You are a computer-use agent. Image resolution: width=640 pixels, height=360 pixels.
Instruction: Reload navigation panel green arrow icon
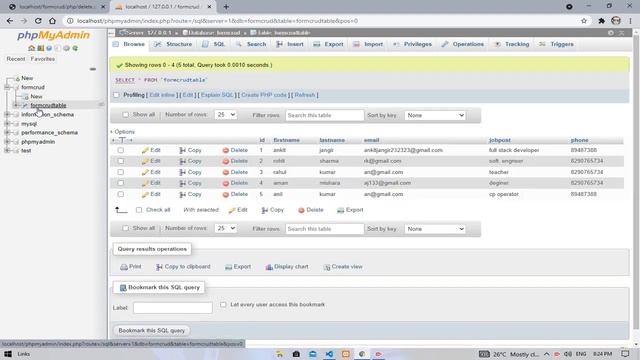click(x=75, y=48)
